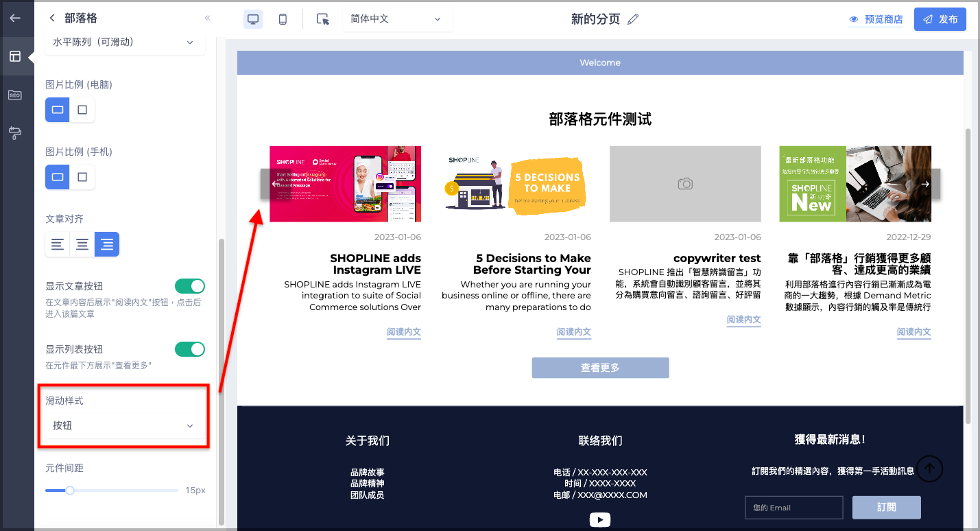Click the 团队成员 footer link
The height and width of the screenshot is (531, 980).
(x=368, y=495)
